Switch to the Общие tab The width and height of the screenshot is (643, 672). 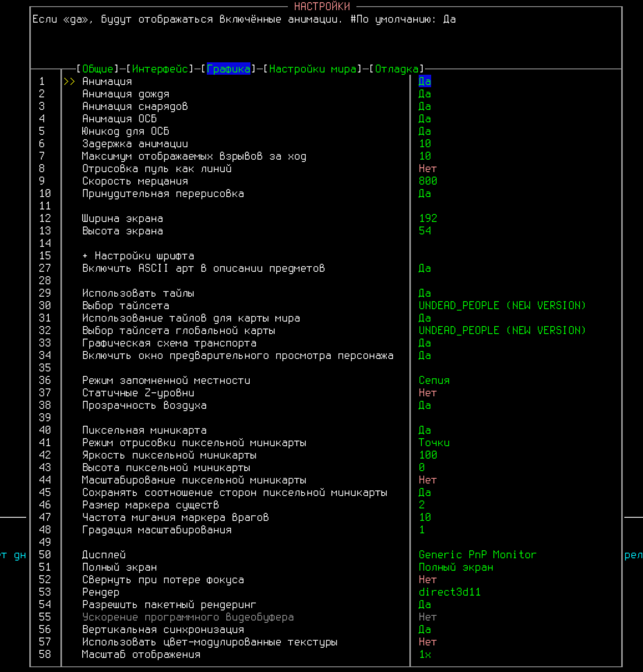97,69
